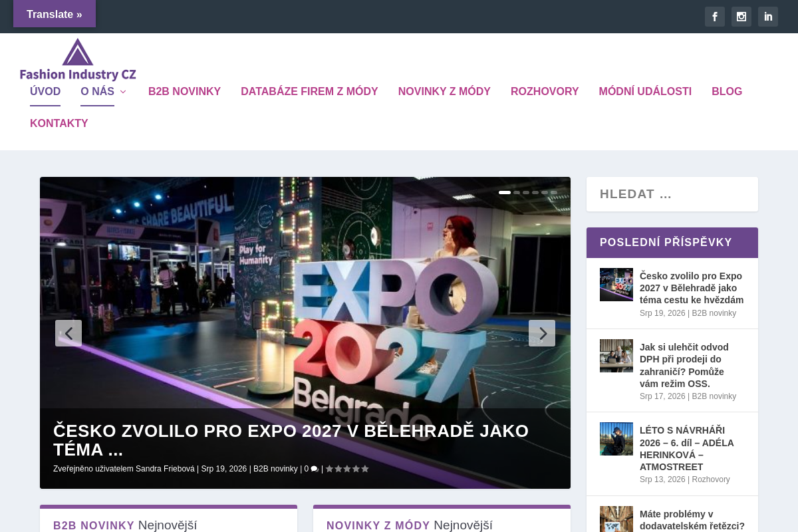Open Rozhovory category under LÉTO S NÁVRHÁŘI
This screenshot has width=798, height=532.
coord(711,479)
